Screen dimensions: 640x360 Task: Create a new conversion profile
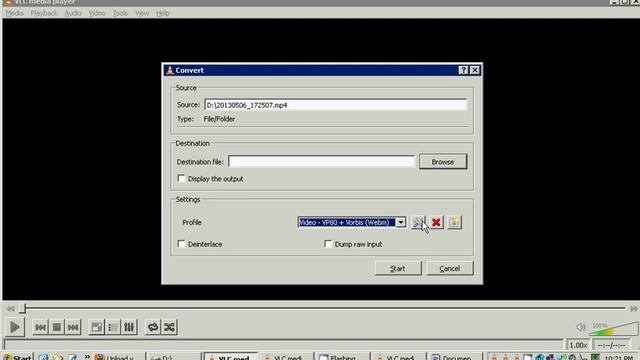454,222
